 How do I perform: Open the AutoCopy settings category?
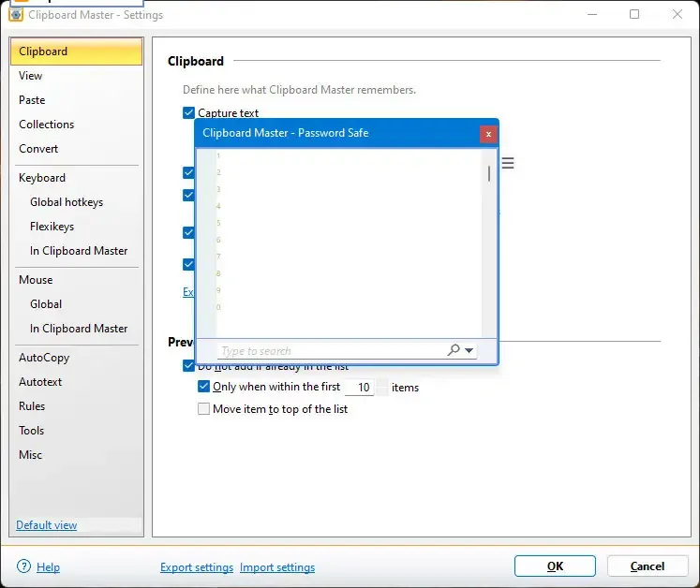[76, 358]
